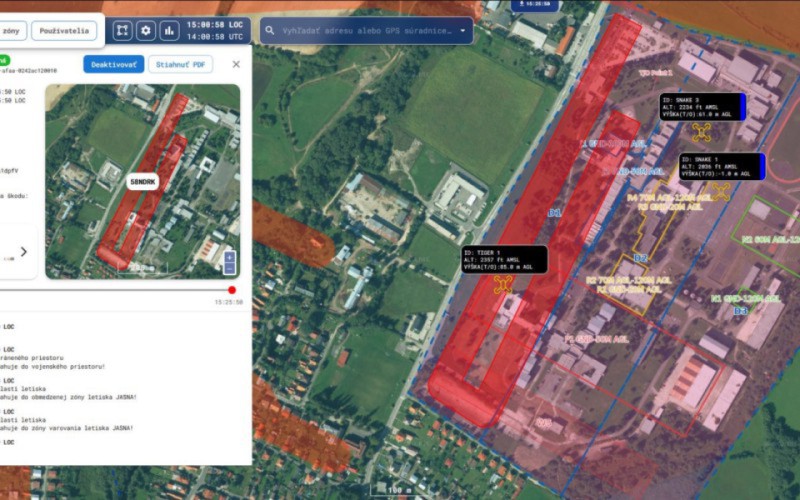800x500 pixels.
Task: Click the red timeline slider handle
Action: point(232,290)
